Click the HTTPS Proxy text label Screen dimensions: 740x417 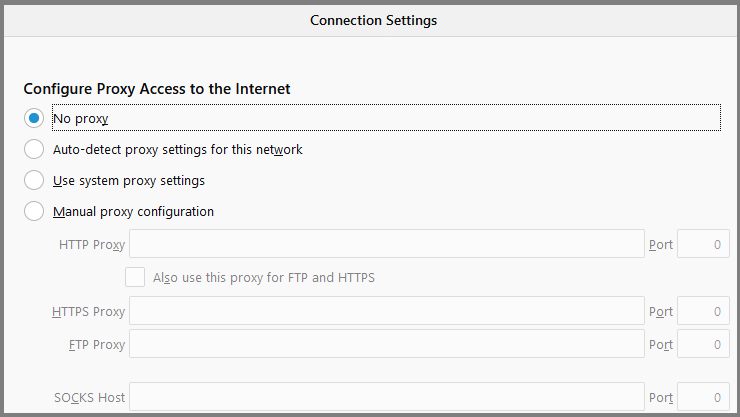(x=88, y=311)
